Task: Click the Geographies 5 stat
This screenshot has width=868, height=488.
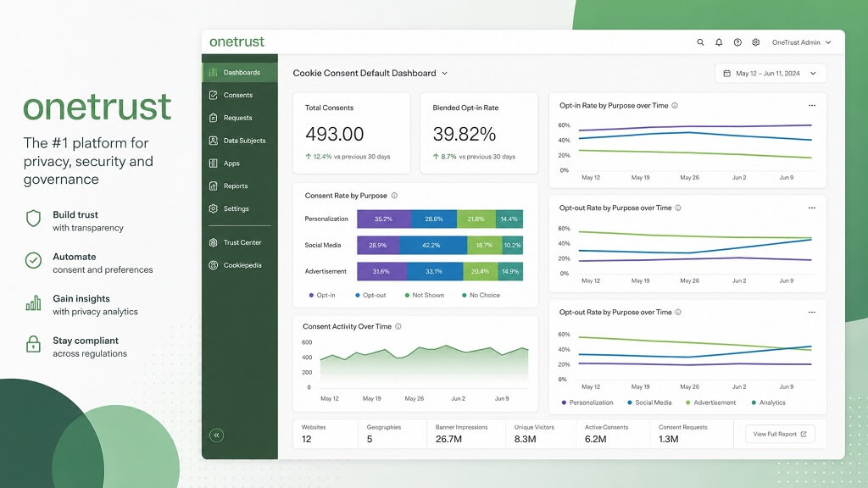Action: [384, 434]
